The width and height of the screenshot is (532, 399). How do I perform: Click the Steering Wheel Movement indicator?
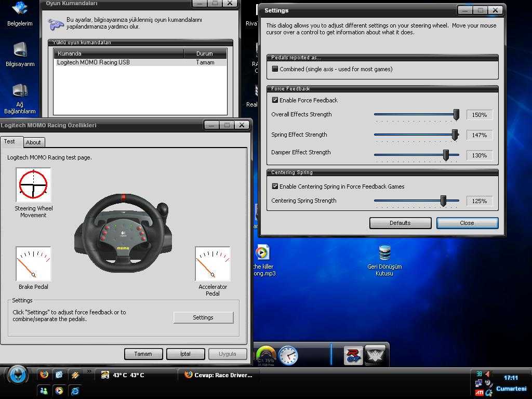(x=33, y=184)
